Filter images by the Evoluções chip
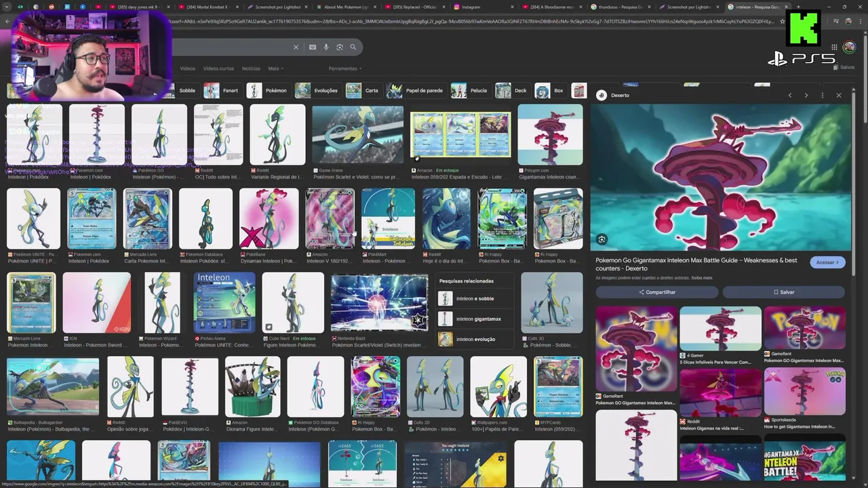This screenshot has height=488, width=868. tap(317, 91)
